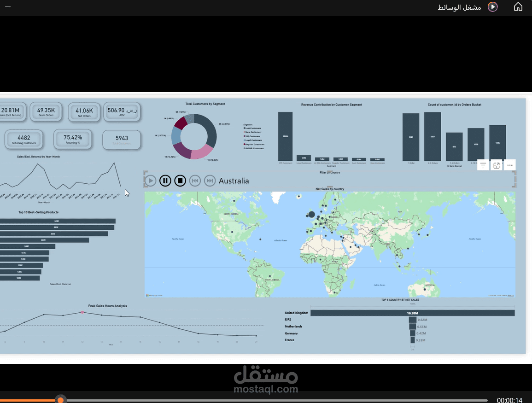Select the 4-5 Orders bucket bar
This screenshot has width=532, height=403.
coord(454,146)
